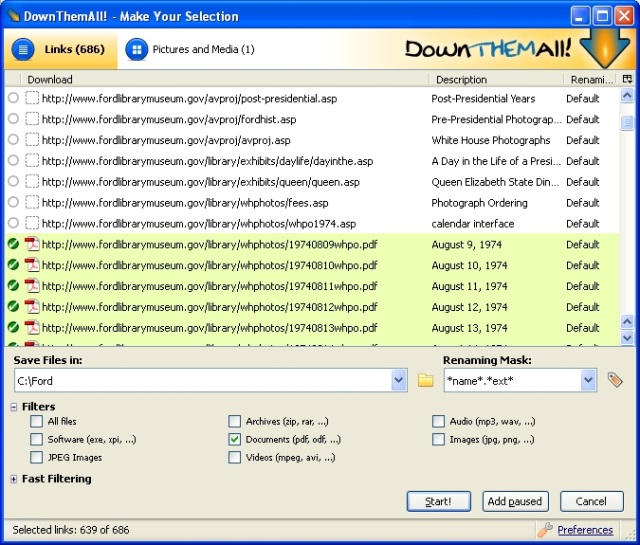Click the vertical scrollbar thumb
This screenshot has height=545, width=640.
point(627,122)
